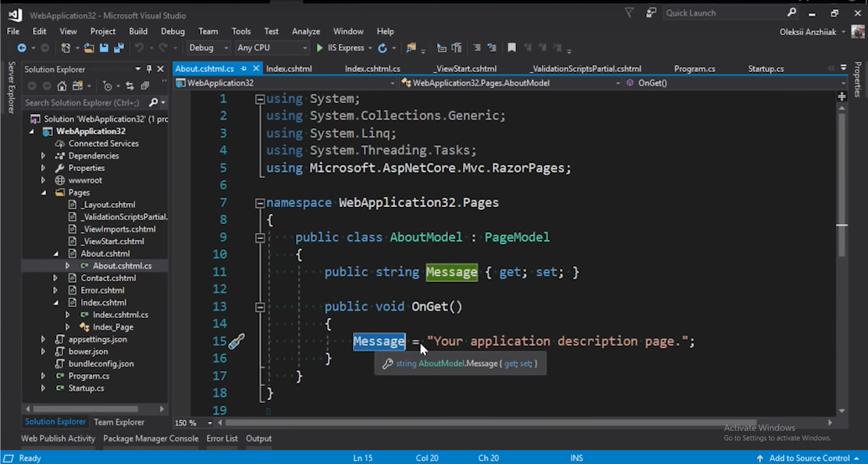Expand the wwwroot folder node
This screenshot has width=868, height=464.
coord(43,180)
